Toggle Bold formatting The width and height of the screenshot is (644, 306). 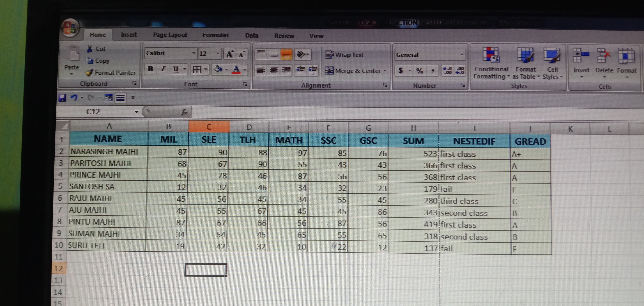tap(150, 69)
